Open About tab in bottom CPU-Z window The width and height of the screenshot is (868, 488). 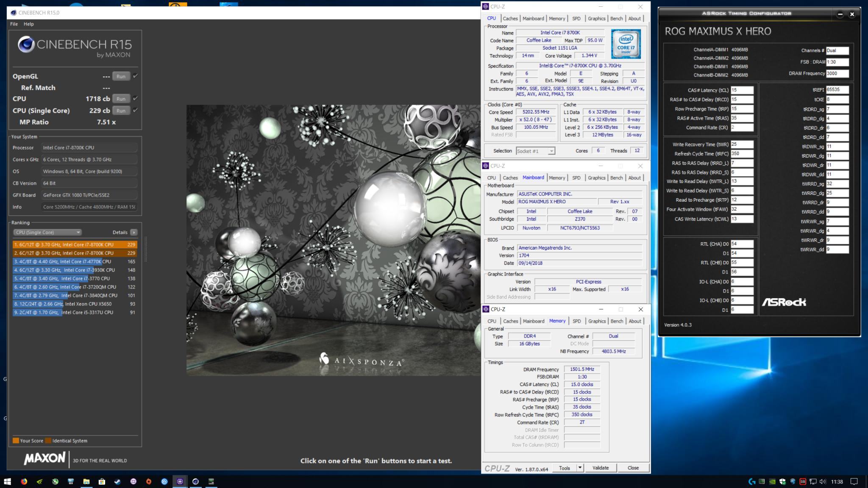click(x=634, y=321)
